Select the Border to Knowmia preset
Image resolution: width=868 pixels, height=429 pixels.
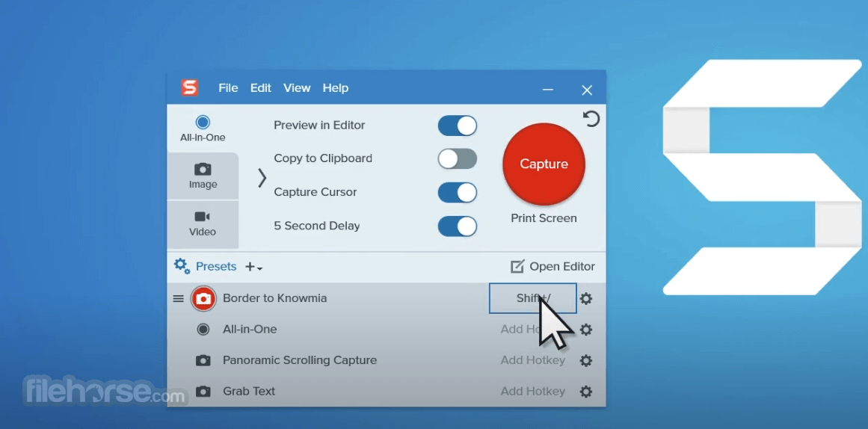tap(275, 297)
